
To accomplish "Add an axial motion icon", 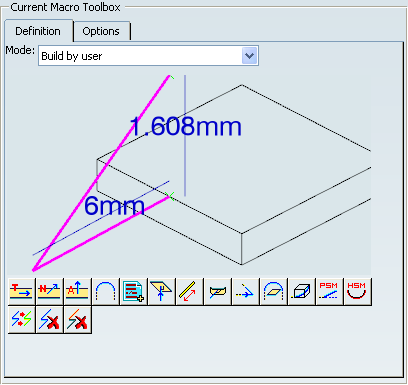I will click(x=78, y=292).
